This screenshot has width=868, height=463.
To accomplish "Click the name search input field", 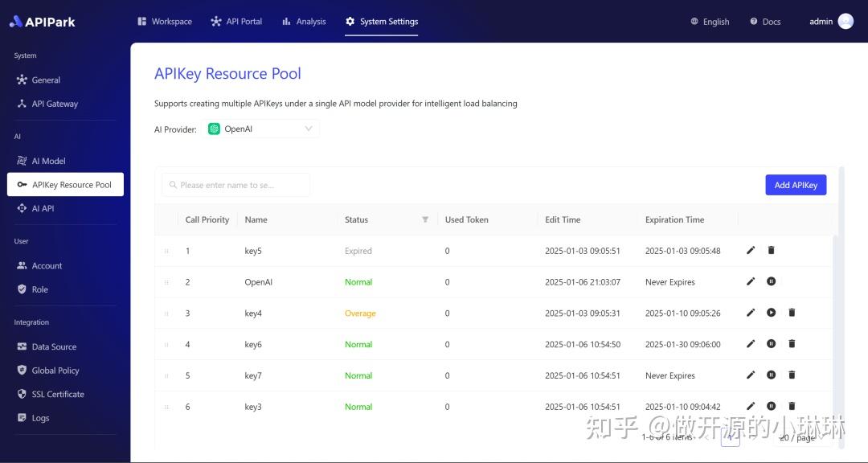I will [x=235, y=184].
